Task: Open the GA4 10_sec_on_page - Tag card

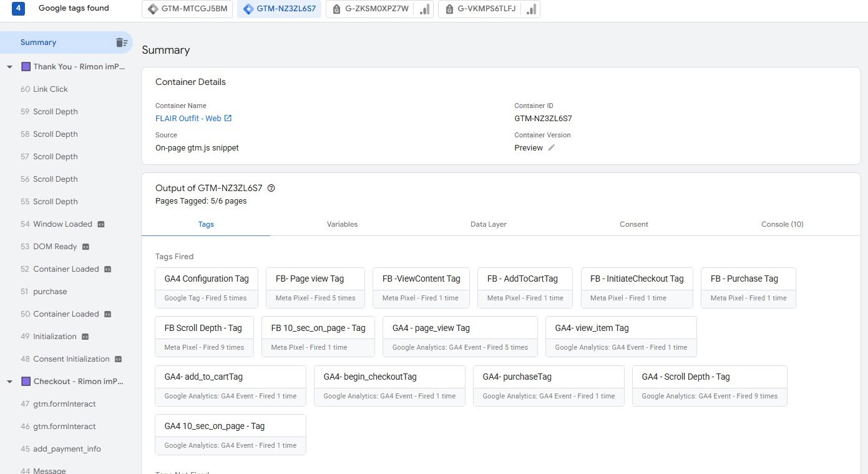Action: pyautogui.click(x=231, y=435)
